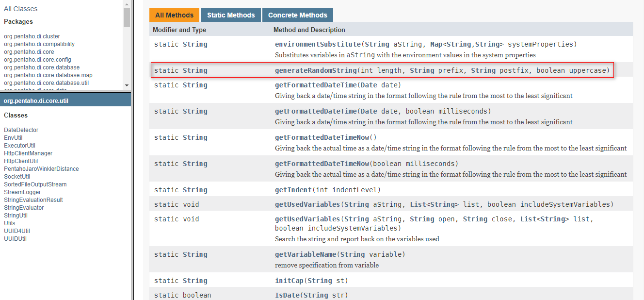Open the PentahoJaroWinklerDistance class documentation
The height and width of the screenshot is (300, 644).
[x=41, y=168]
